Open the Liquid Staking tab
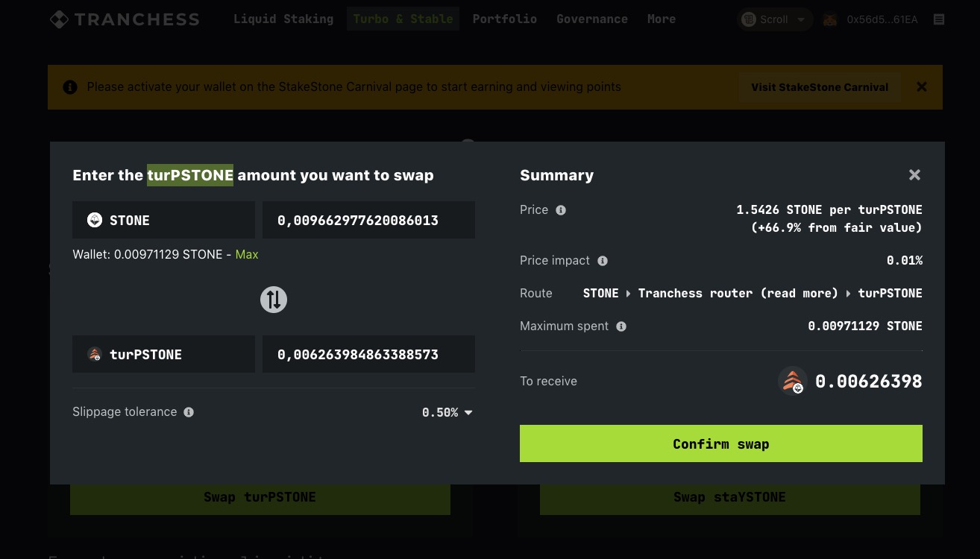Image resolution: width=980 pixels, height=559 pixels. pos(283,19)
